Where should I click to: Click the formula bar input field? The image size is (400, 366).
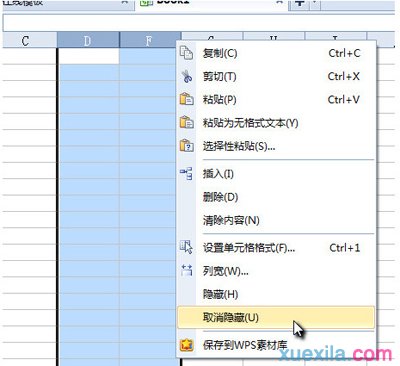coord(199,23)
